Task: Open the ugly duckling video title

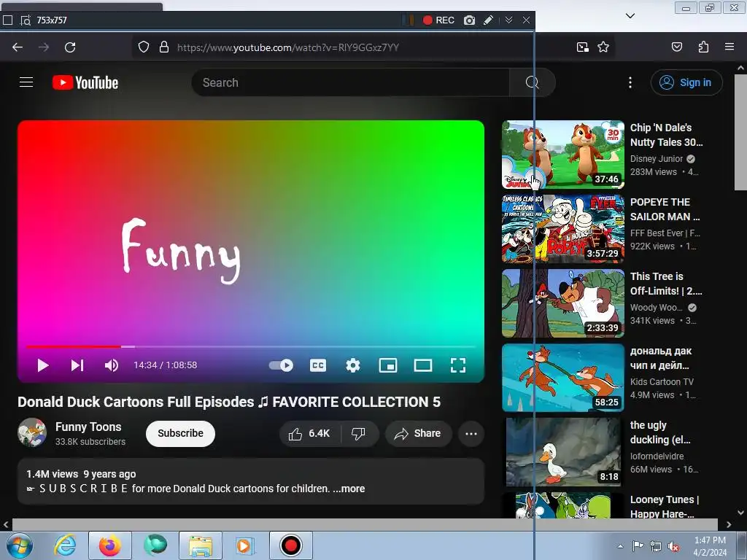Action: click(x=660, y=432)
